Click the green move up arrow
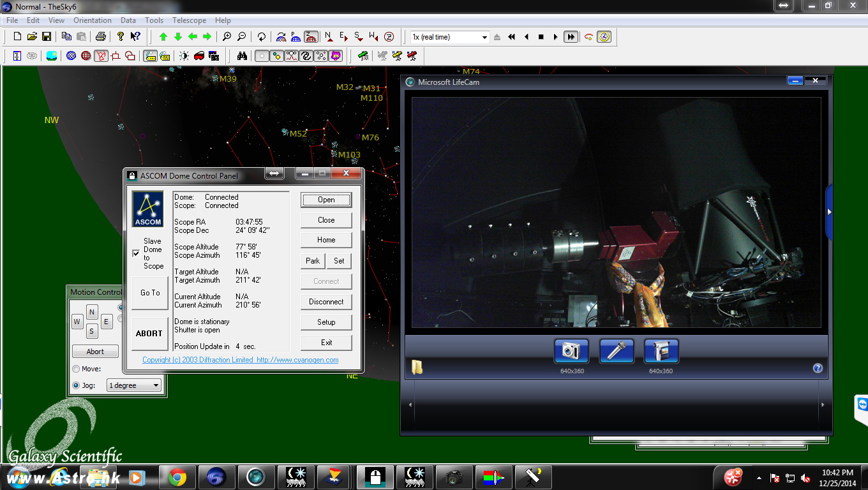Viewport: 868px width, 490px height. point(163,37)
